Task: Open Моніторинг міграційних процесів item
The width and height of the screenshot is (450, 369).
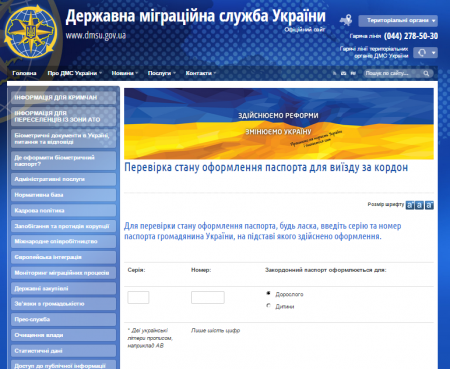Action: pyautogui.click(x=63, y=273)
